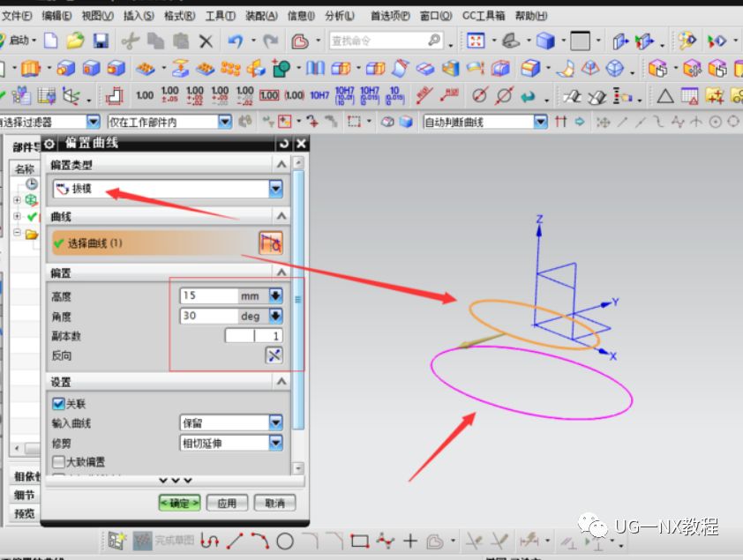Open the 仅在工作部件内 scope dropdown

pyautogui.click(x=225, y=122)
